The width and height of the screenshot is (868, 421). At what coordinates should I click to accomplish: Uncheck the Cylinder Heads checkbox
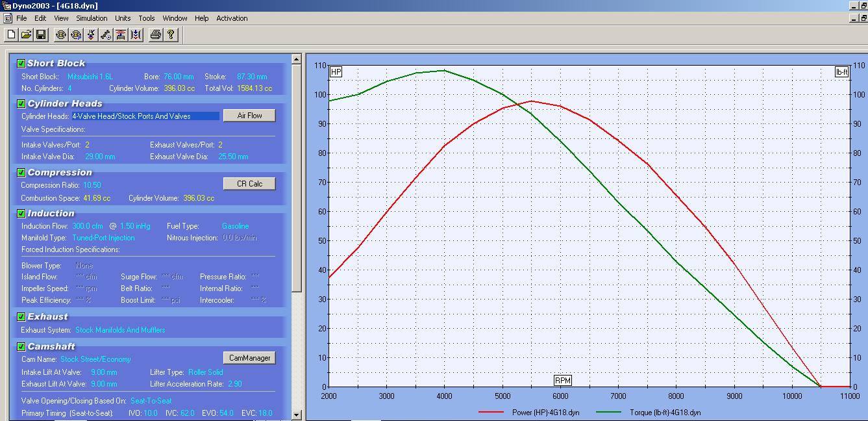coord(21,103)
